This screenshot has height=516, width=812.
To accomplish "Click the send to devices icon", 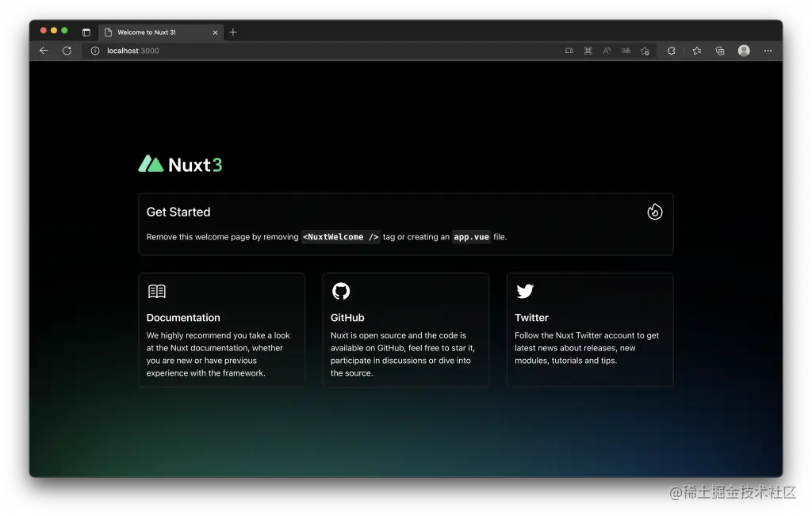I will [x=569, y=51].
